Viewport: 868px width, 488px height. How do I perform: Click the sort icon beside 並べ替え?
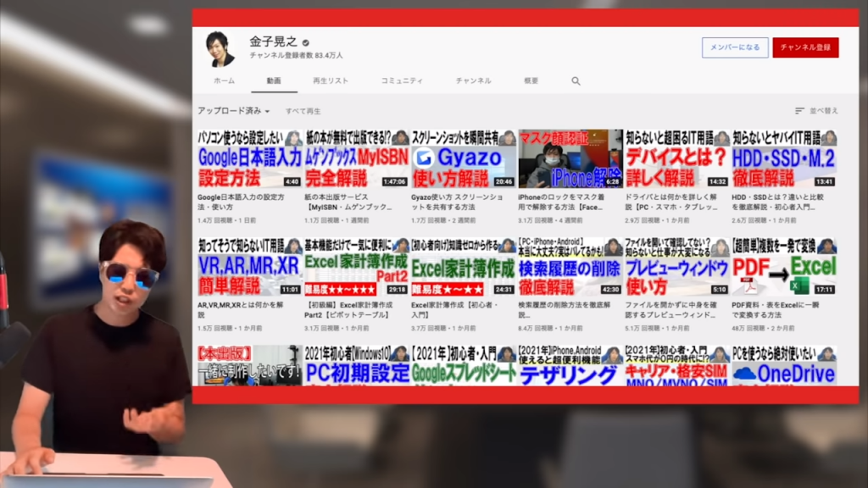coord(799,111)
